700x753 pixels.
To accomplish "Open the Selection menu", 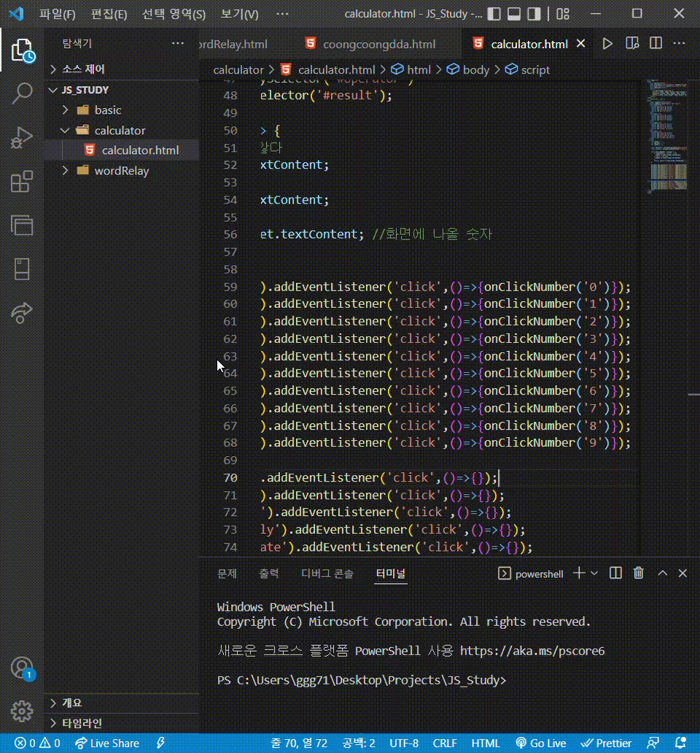I will click(174, 14).
